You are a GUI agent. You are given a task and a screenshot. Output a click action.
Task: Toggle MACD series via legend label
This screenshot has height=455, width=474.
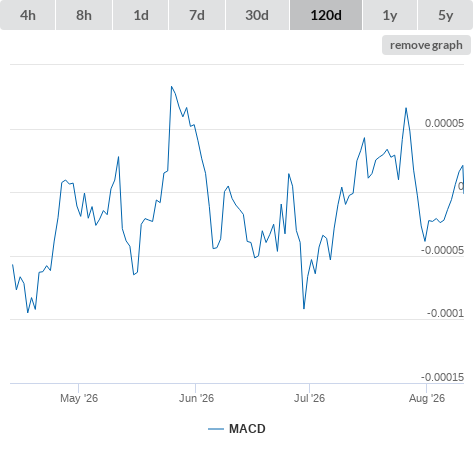(247, 429)
